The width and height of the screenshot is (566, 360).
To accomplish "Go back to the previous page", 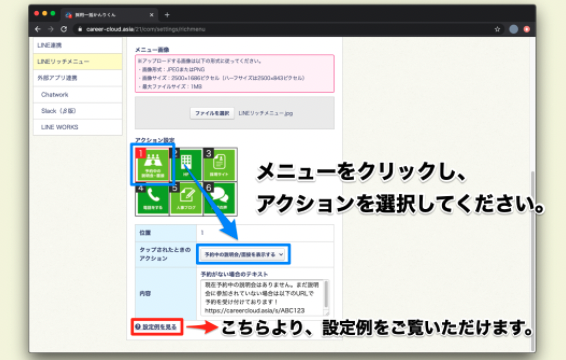I will click(x=38, y=29).
